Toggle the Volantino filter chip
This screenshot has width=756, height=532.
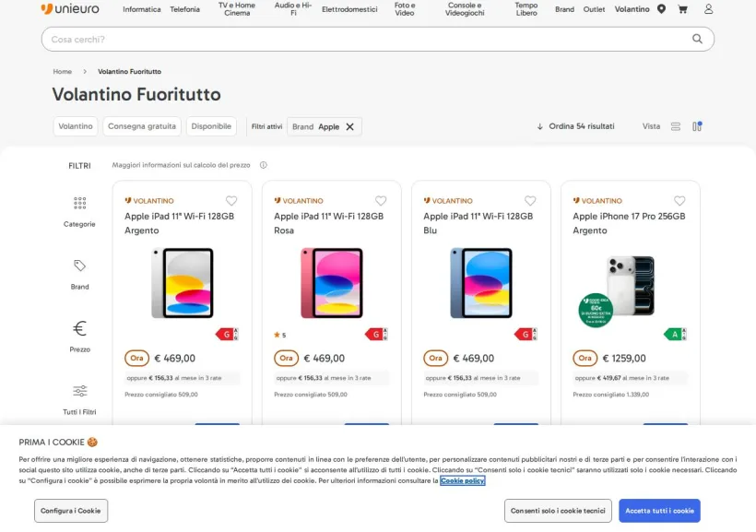[76, 126]
